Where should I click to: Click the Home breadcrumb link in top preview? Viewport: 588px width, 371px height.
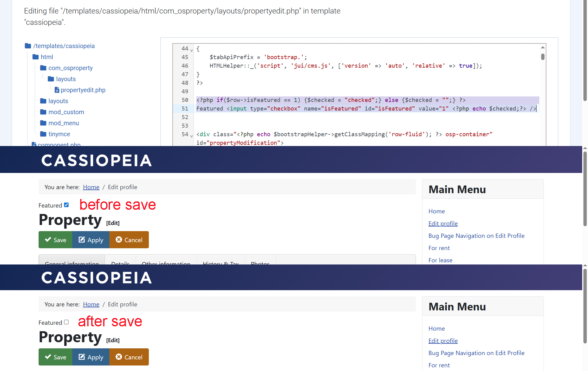click(x=91, y=187)
